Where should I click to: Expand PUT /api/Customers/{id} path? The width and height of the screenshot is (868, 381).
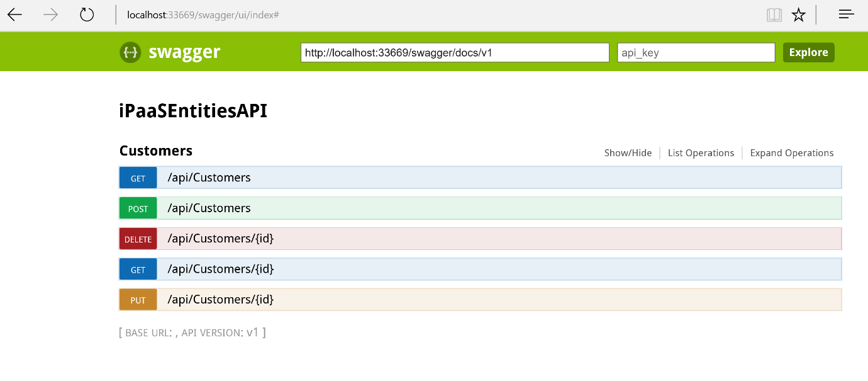point(221,299)
